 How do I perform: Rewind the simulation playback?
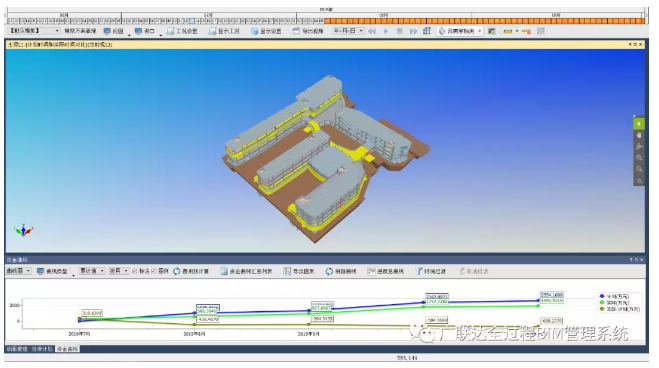click(x=372, y=31)
